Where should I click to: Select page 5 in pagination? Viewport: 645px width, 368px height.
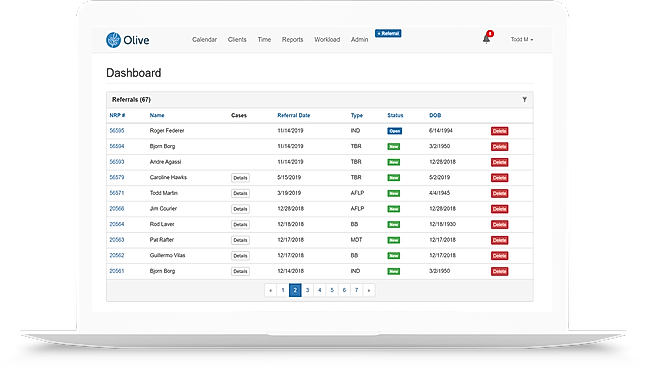332,290
